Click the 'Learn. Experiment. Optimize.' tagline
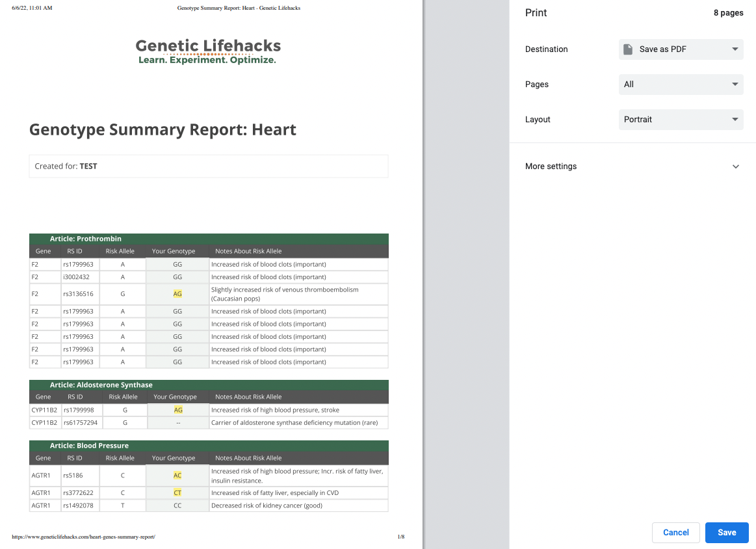 [x=207, y=60]
